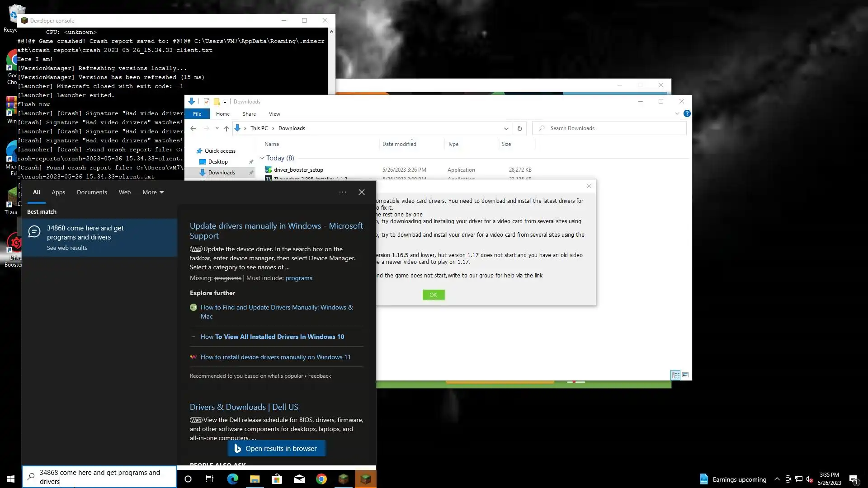Go up one folder level
868x488 pixels.
(226, 128)
